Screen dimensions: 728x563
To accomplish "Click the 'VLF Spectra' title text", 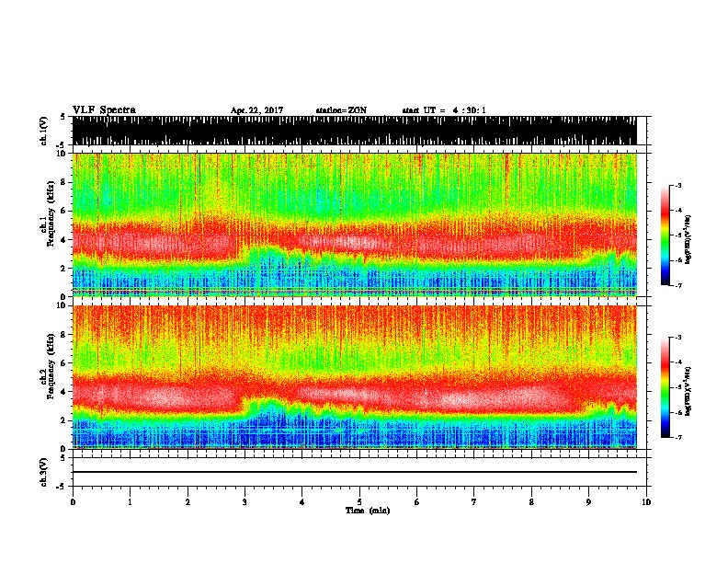I will click(104, 110).
